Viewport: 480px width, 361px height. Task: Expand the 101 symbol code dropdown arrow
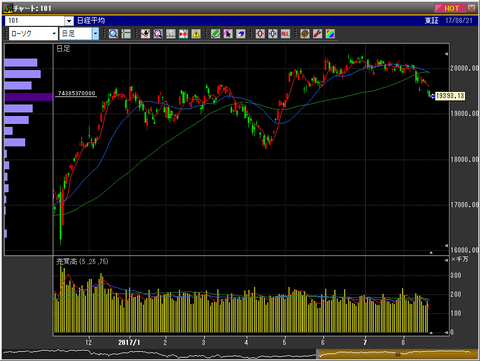(x=69, y=21)
